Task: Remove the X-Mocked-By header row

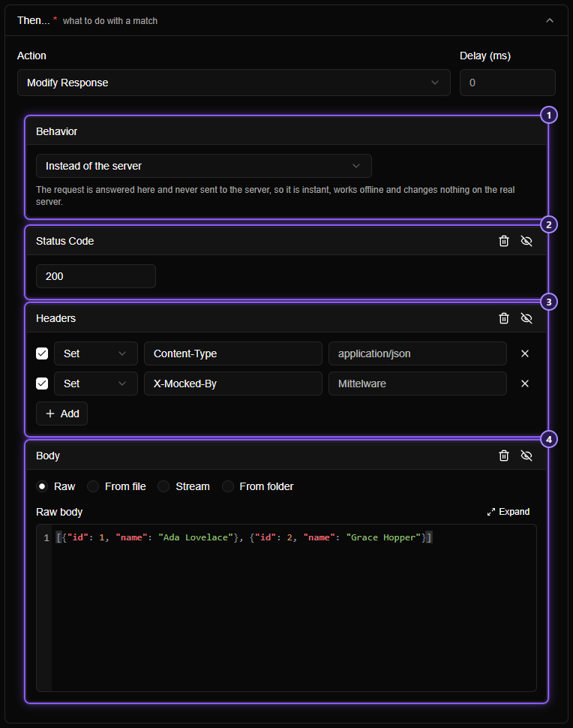Action: click(525, 384)
